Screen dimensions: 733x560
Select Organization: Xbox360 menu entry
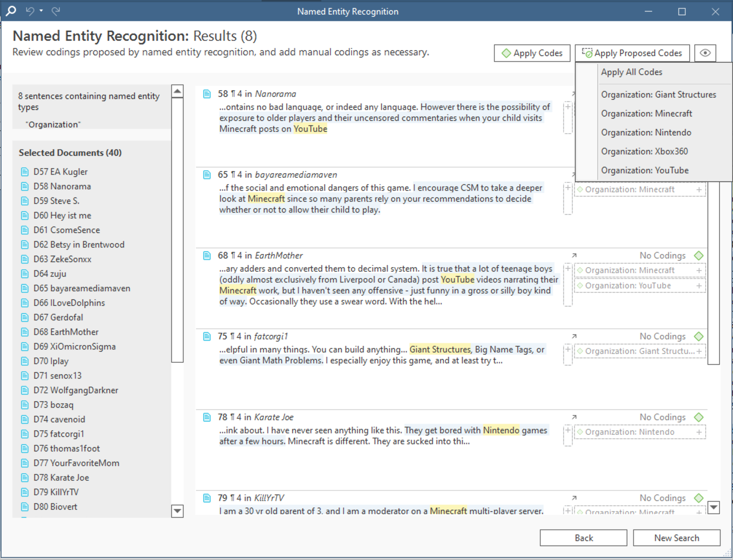pyautogui.click(x=644, y=151)
